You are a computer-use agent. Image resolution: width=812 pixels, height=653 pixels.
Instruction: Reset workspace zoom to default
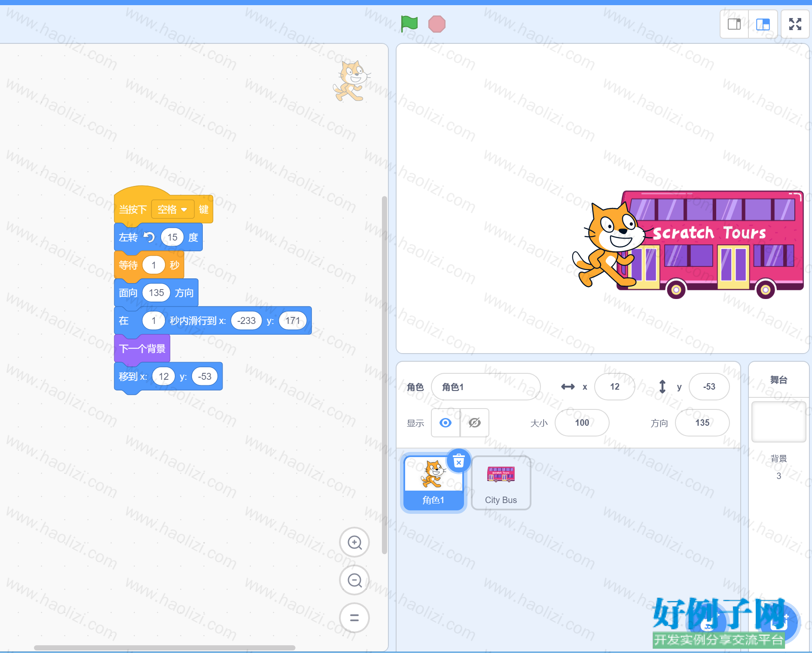pyautogui.click(x=354, y=618)
